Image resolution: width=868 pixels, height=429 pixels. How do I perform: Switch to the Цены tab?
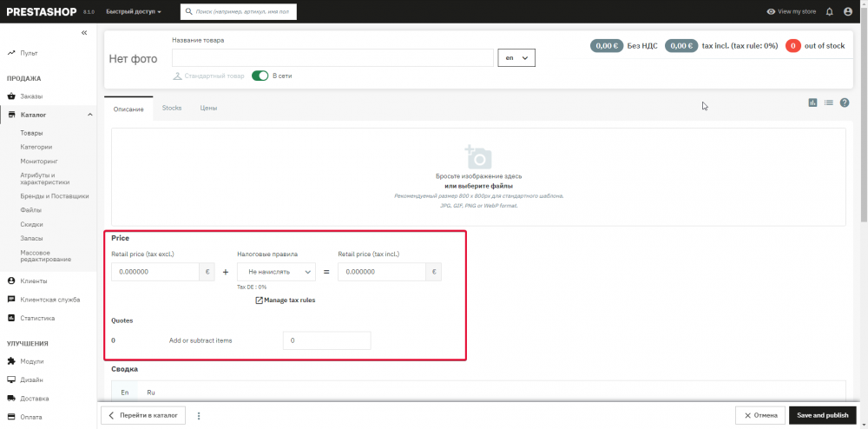click(x=208, y=108)
